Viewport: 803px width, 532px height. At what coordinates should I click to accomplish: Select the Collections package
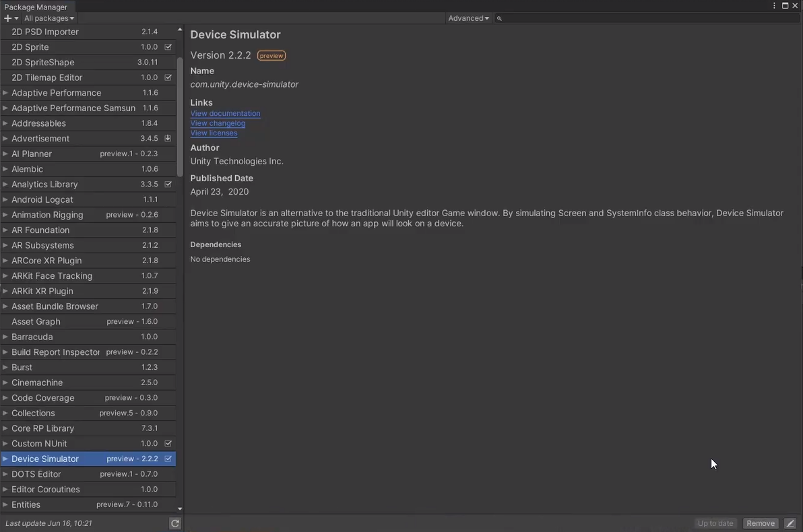coord(88,413)
